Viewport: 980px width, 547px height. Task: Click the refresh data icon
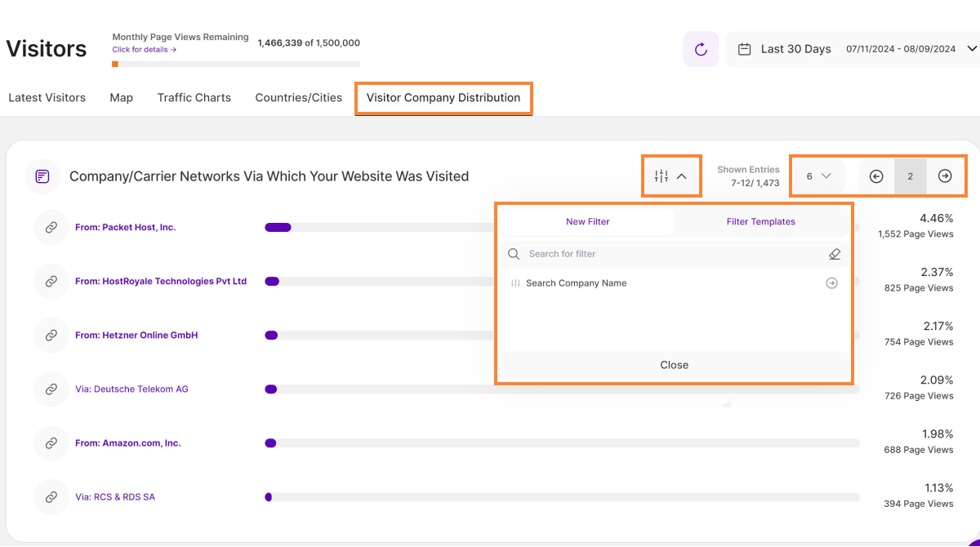(x=701, y=49)
